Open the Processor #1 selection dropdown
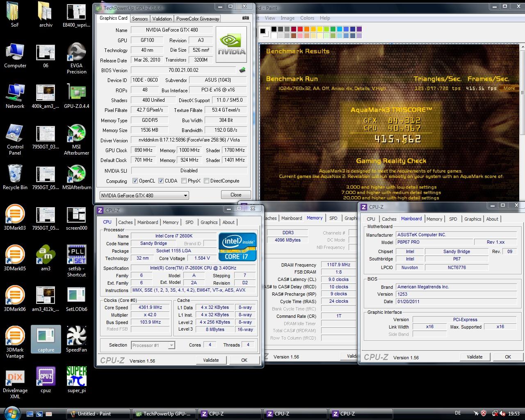The image size is (525, 420). tap(153, 345)
